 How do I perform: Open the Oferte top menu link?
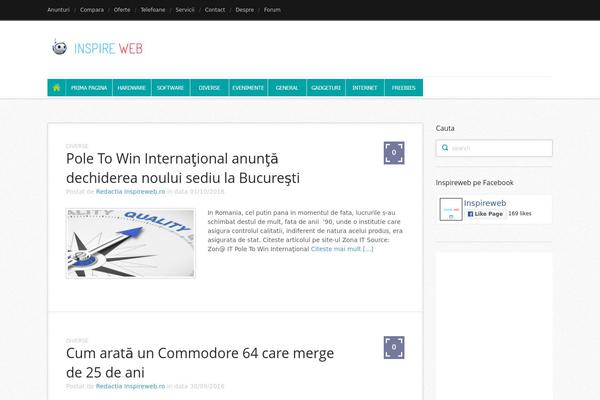point(122,10)
